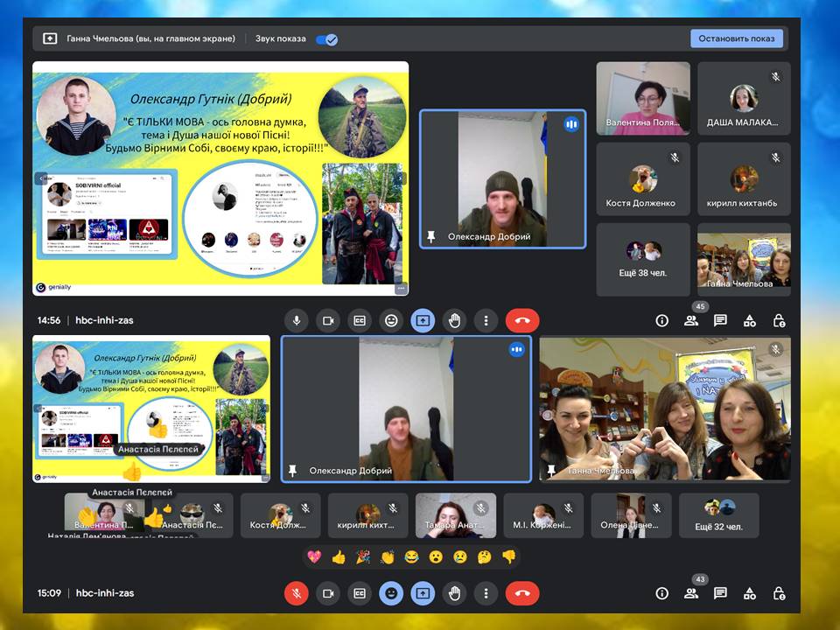Click the 'М.І. Корженi...' participant tile

click(x=542, y=515)
